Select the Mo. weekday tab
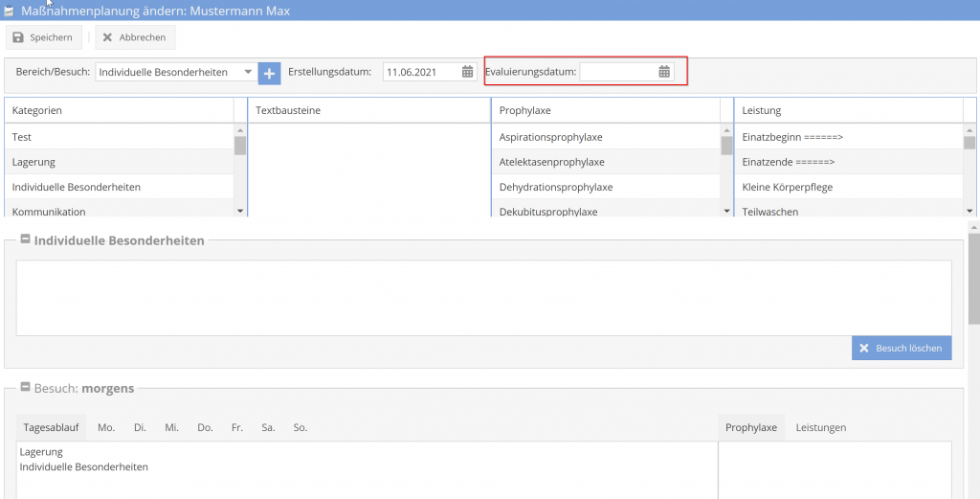 (106, 427)
